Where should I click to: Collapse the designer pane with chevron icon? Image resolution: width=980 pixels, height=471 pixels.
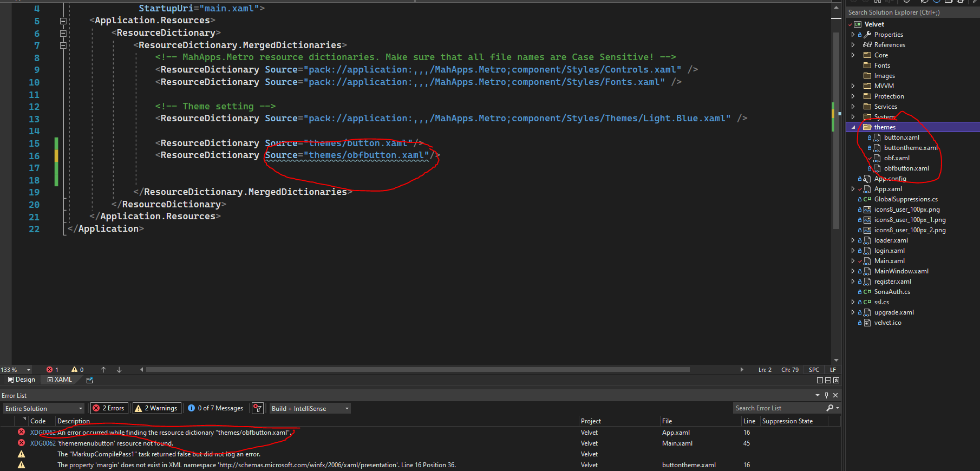click(x=836, y=380)
